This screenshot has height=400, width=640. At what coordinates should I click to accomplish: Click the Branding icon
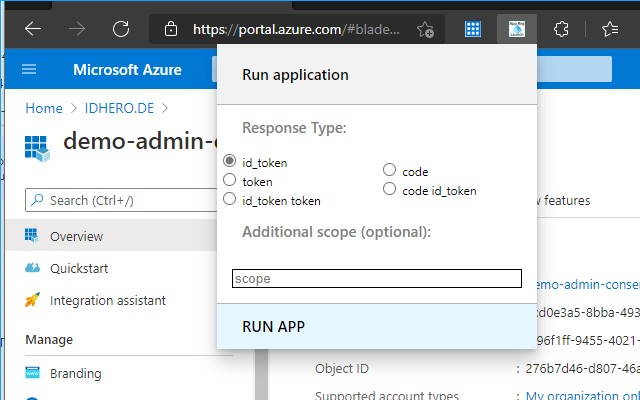point(32,373)
